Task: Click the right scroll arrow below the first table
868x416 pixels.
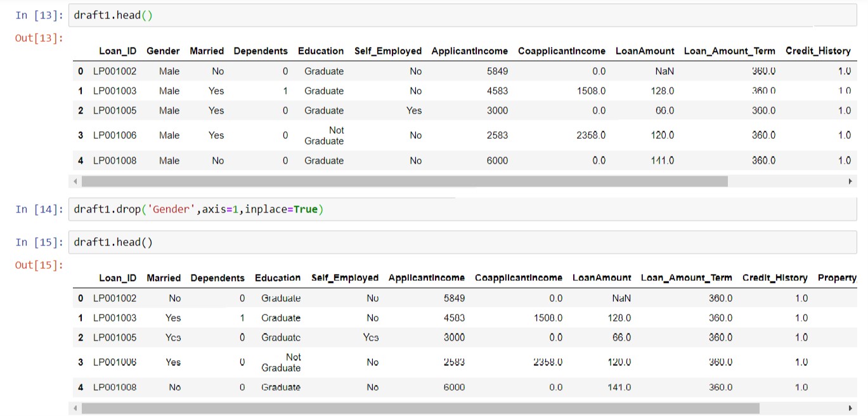Action: click(x=852, y=181)
